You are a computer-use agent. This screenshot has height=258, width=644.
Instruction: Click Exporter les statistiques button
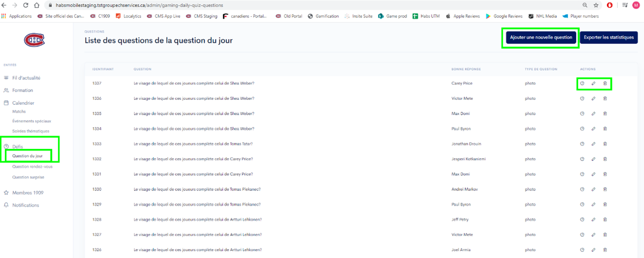pos(608,38)
